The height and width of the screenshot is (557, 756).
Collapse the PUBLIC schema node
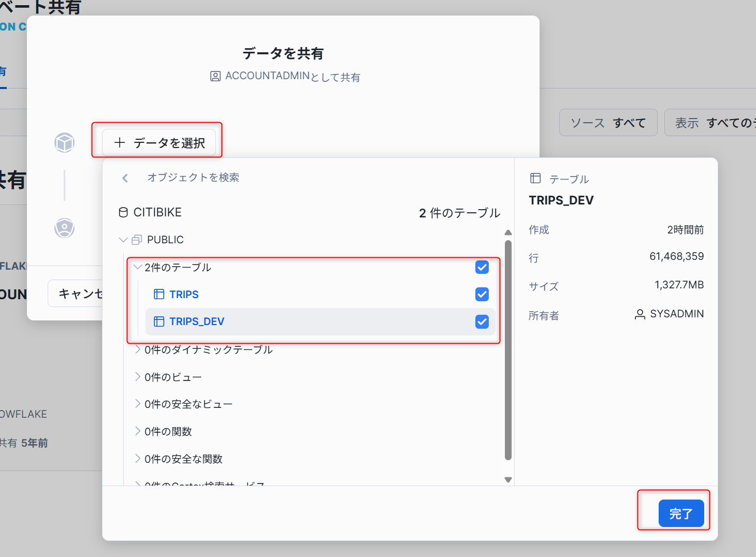(123, 240)
